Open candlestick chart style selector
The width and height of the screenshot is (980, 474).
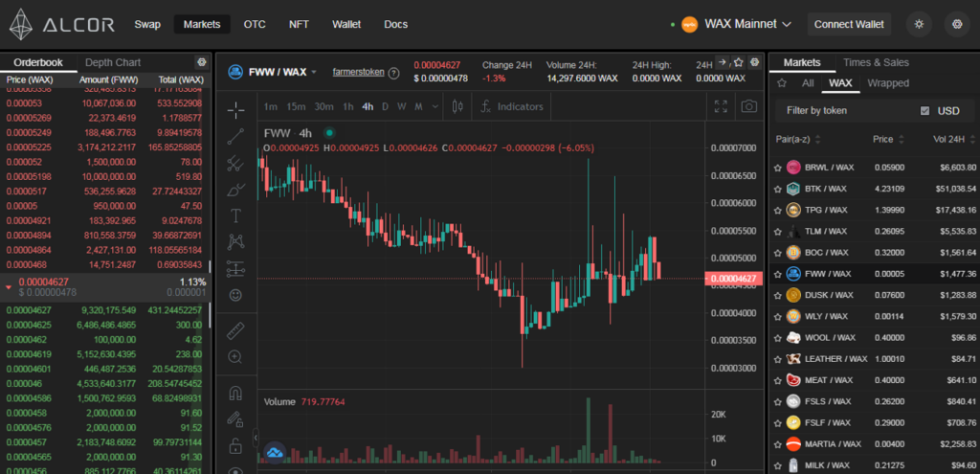(457, 106)
